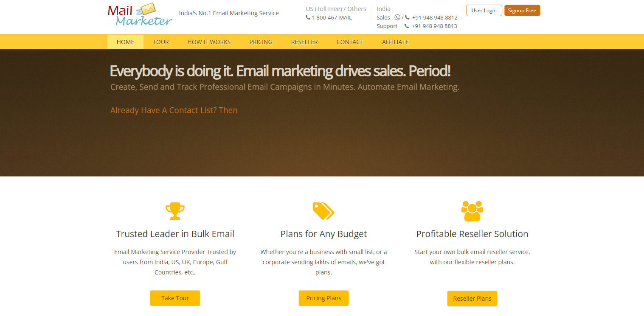This screenshot has width=644, height=316.
Task: Open the RESELLER page
Action: (304, 42)
